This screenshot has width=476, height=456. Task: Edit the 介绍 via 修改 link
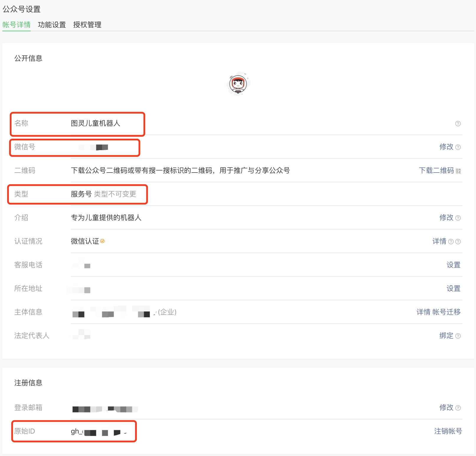(x=446, y=218)
